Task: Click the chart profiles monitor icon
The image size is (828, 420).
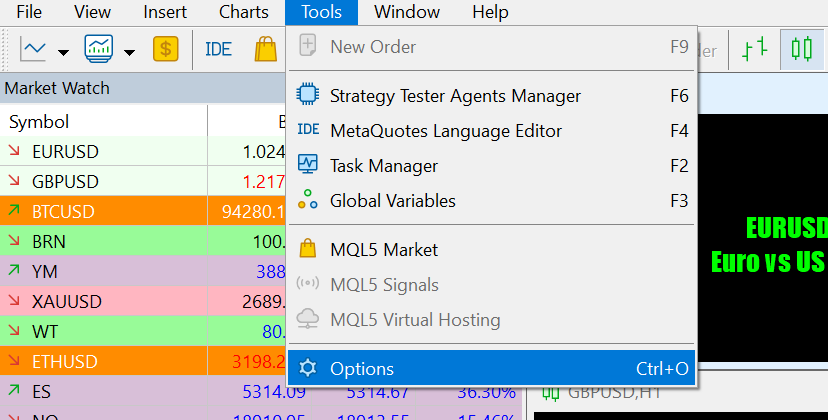Action: tap(99, 49)
